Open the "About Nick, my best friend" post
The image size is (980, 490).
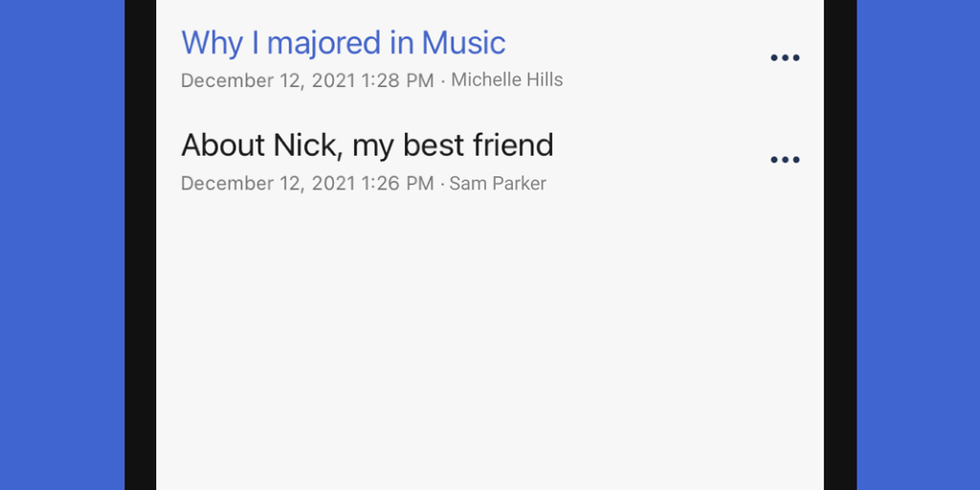(x=367, y=145)
